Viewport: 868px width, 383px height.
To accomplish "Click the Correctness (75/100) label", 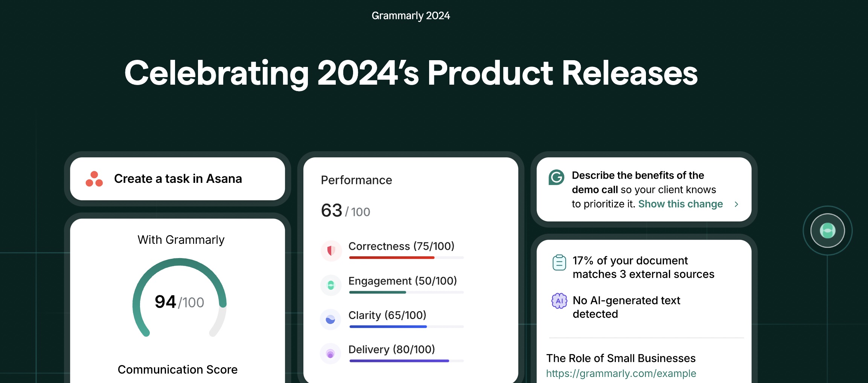I will (401, 246).
